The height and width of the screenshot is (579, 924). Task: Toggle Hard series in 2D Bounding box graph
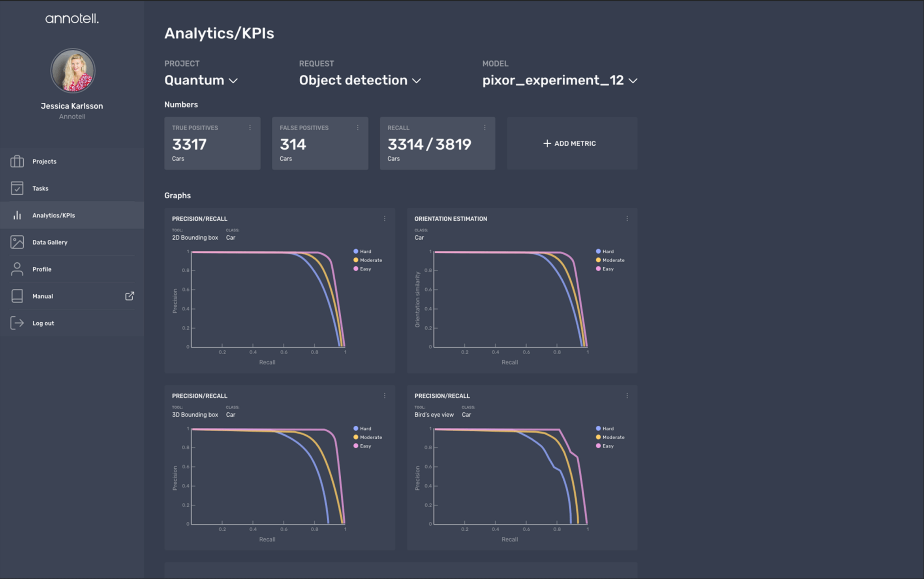[x=362, y=251]
